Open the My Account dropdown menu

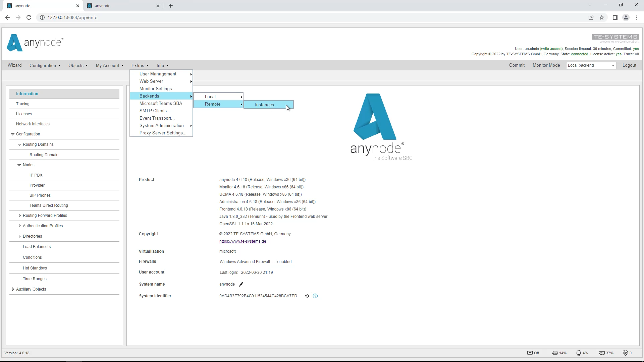click(110, 65)
